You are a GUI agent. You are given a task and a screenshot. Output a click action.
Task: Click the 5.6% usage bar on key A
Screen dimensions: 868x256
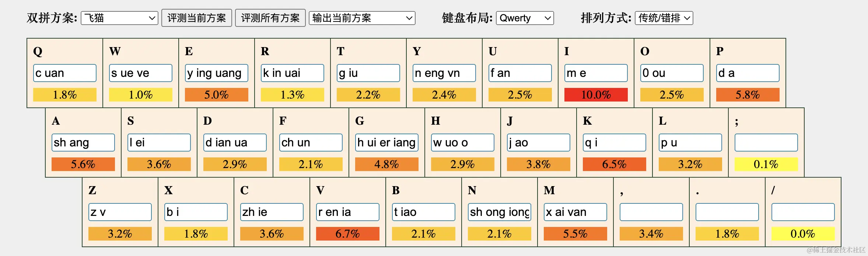tap(83, 164)
